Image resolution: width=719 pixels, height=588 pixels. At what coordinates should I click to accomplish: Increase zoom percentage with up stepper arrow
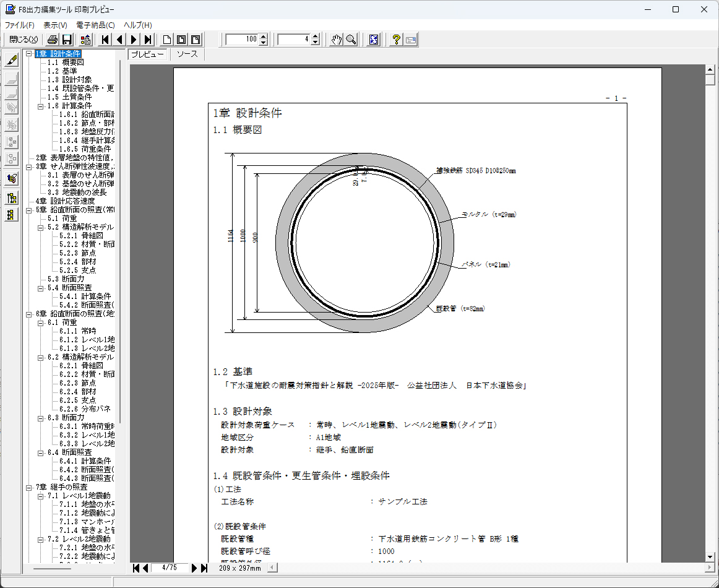[264, 37]
